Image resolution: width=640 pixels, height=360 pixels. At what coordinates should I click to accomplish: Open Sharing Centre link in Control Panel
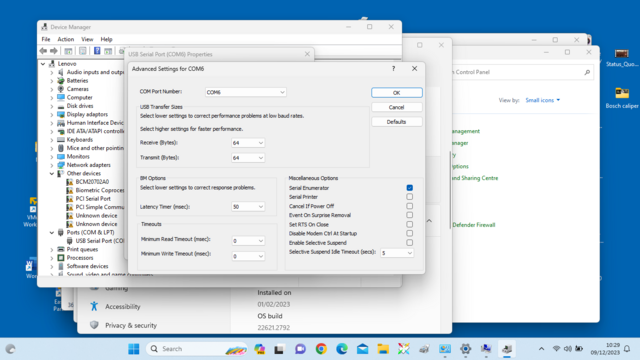coord(475,178)
